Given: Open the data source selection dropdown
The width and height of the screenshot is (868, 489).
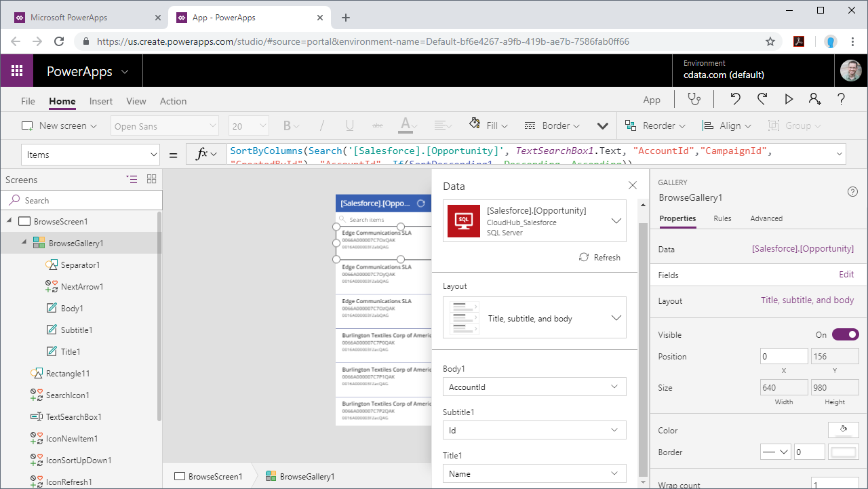Looking at the screenshot, I should (534, 220).
